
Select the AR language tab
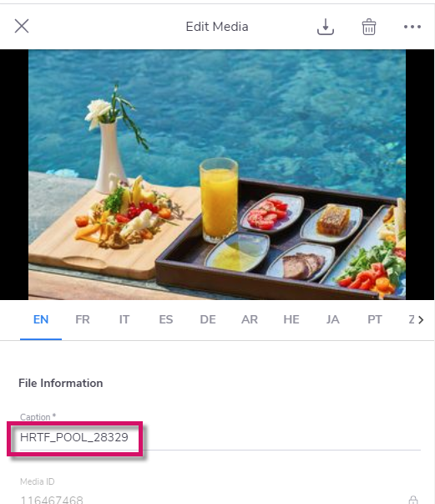[x=250, y=319]
